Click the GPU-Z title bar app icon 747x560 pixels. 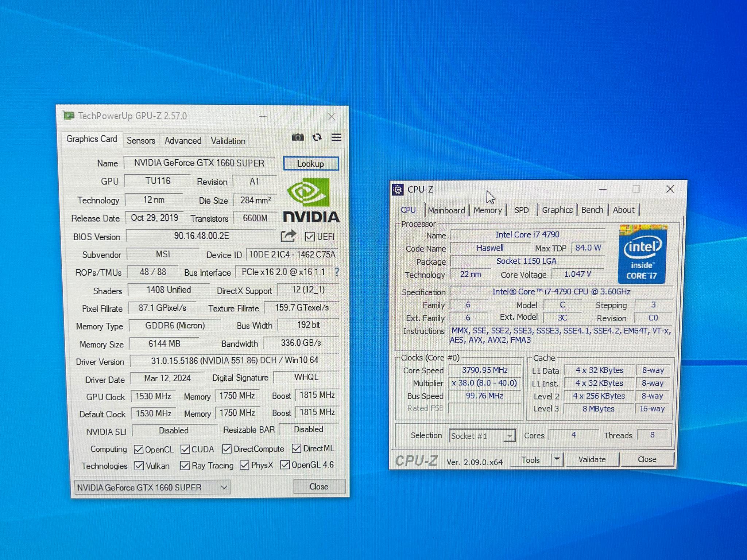coord(69,116)
